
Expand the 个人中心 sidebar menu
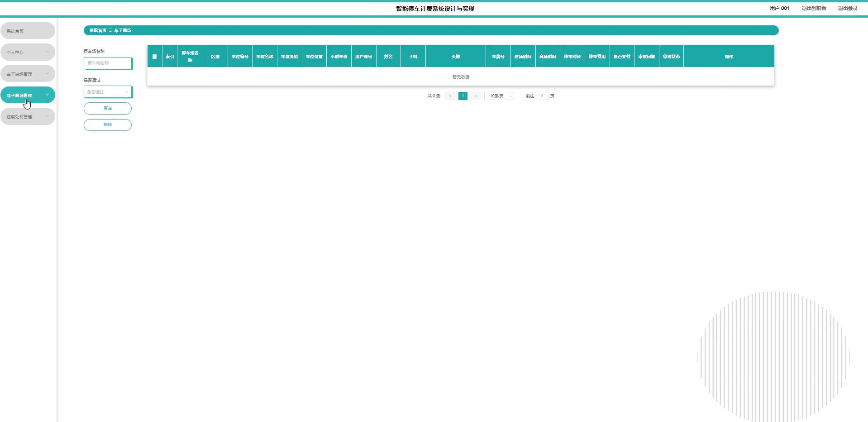28,52
